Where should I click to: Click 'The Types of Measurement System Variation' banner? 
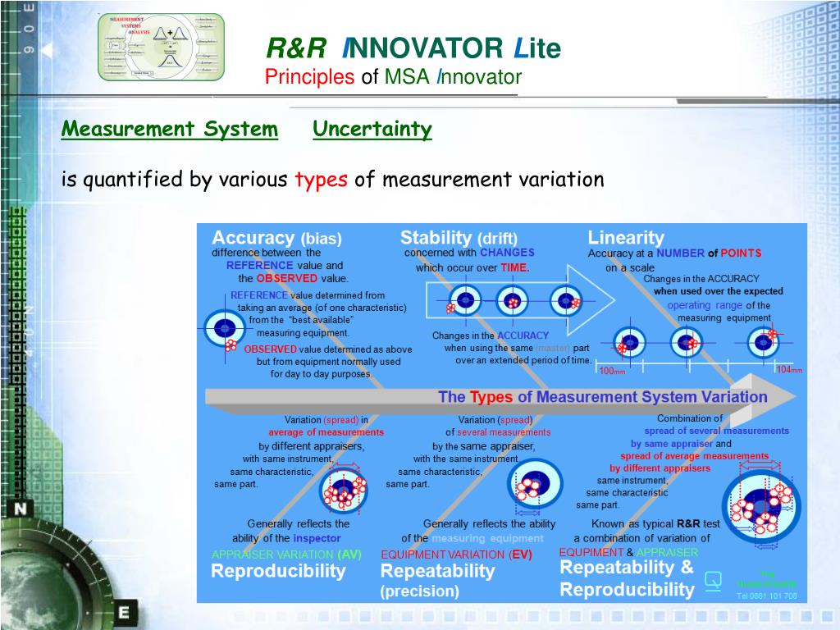click(603, 397)
